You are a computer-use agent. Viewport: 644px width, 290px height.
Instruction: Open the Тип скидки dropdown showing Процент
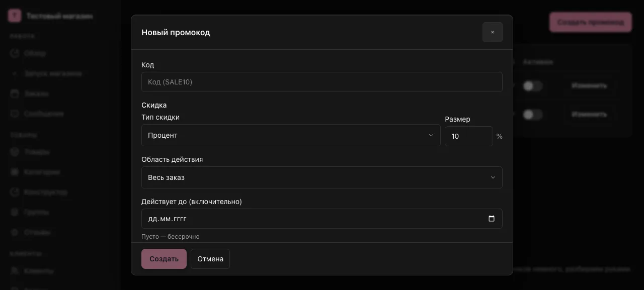(x=291, y=135)
